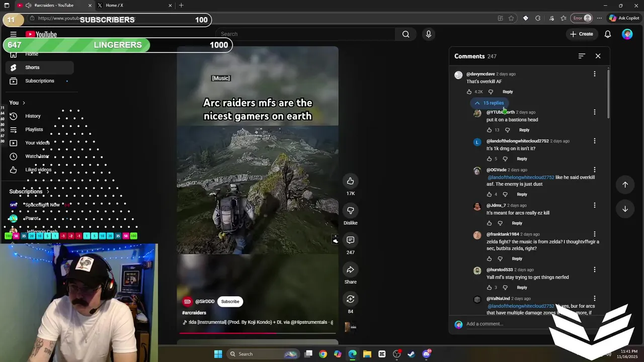
Task: Reply to @davymcdave's comment
Action: pyautogui.click(x=508, y=92)
